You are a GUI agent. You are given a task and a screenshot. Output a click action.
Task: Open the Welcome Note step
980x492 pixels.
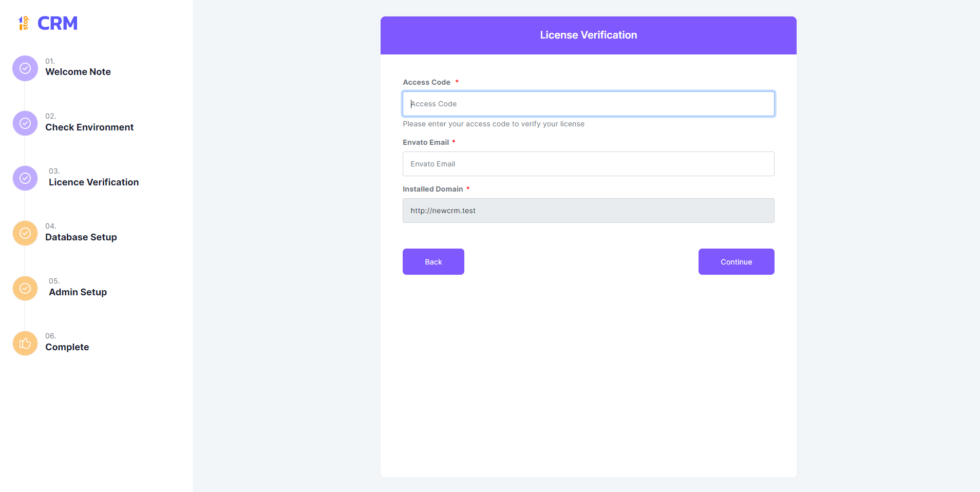pos(78,72)
